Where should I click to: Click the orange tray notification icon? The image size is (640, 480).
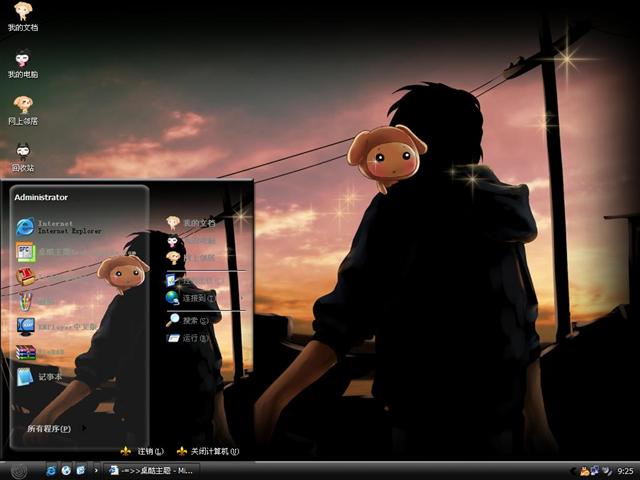point(584,471)
